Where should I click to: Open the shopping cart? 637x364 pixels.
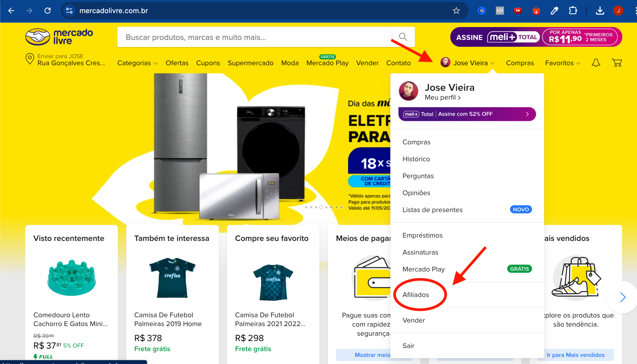[617, 63]
